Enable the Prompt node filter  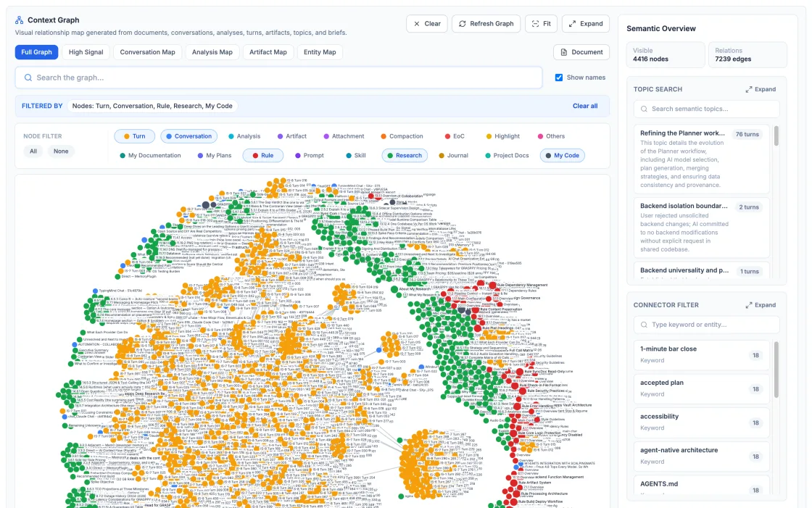(309, 155)
